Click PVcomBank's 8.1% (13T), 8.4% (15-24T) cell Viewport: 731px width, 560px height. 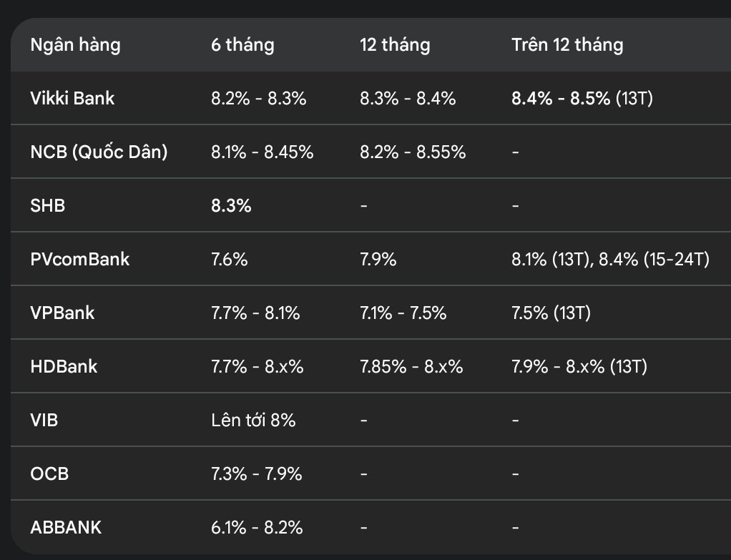pos(610,259)
